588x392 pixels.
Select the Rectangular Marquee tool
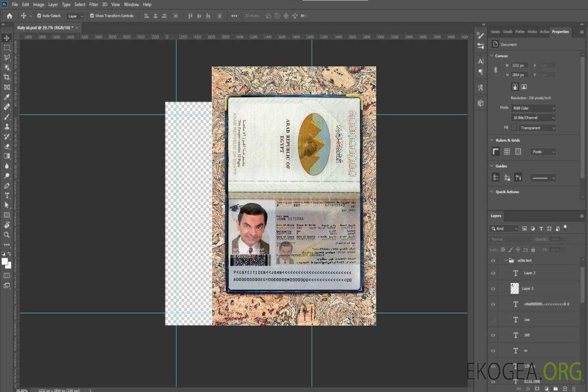tap(7, 48)
